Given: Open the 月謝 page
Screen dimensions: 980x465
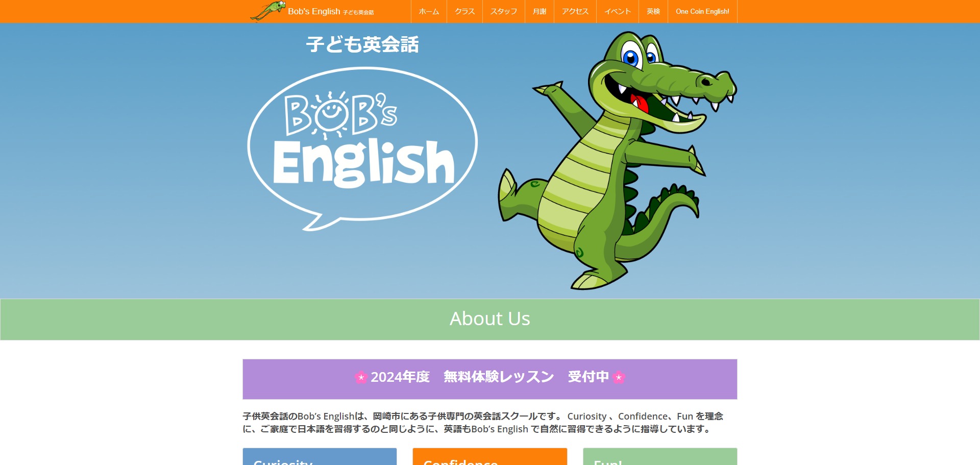Looking at the screenshot, I should pos(540,11).
